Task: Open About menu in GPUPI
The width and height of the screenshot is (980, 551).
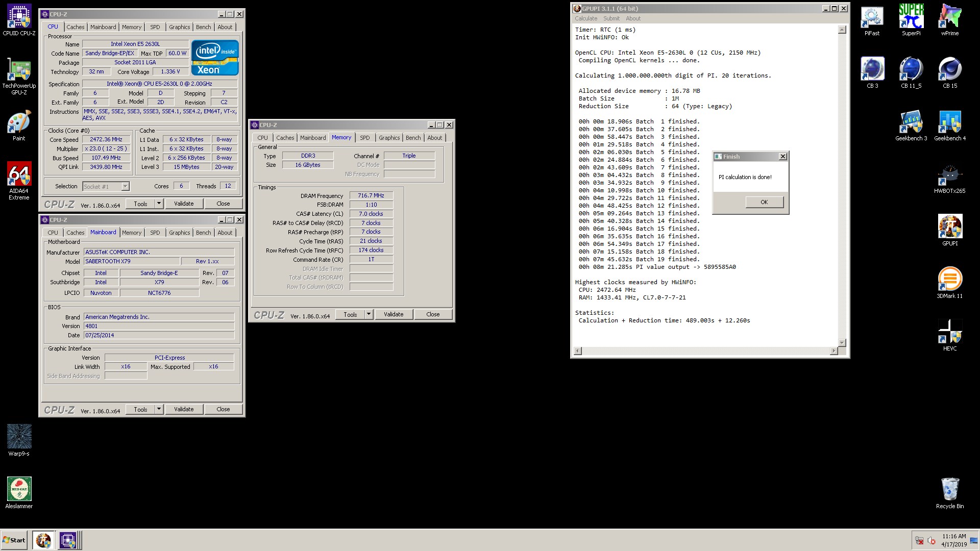Action: click(x=633, y=18)
